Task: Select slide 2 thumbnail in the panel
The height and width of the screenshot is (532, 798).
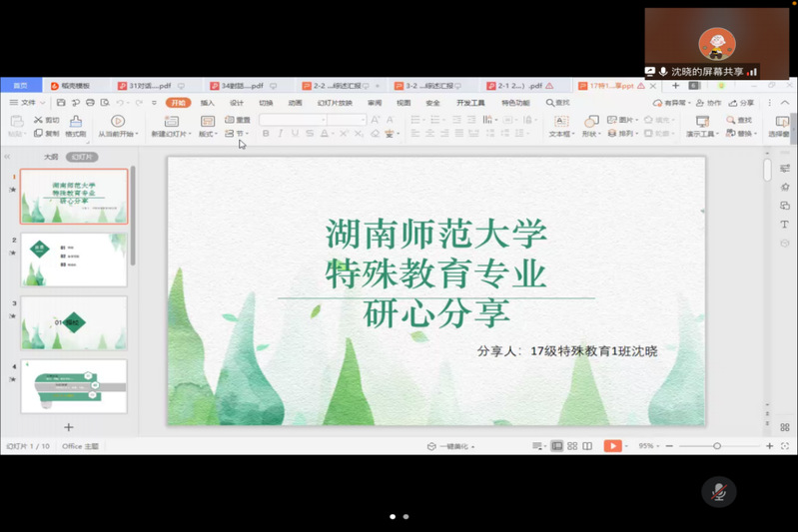Action: coord(74,260)
